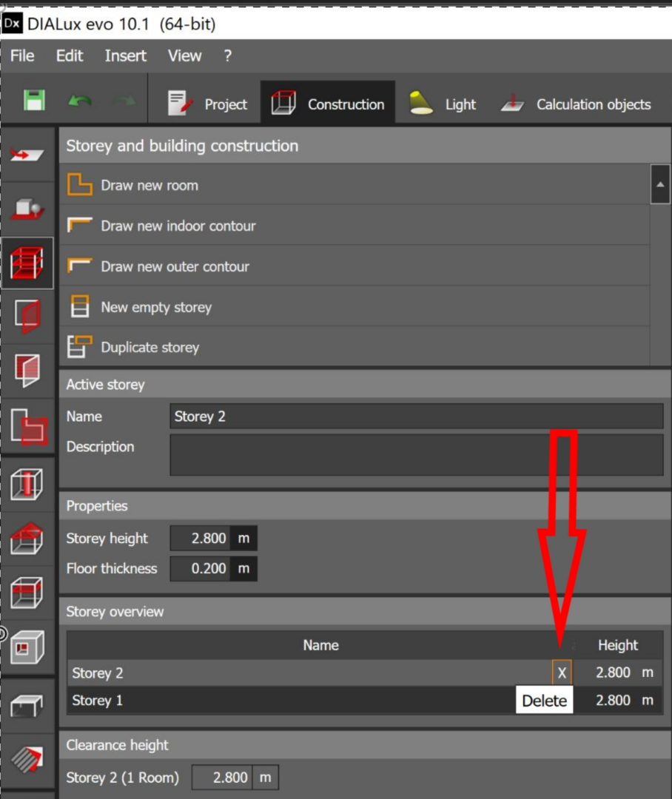672x799 pixels.
Task: Click the green Save disk icon
Action: click(x=34, y=101)
